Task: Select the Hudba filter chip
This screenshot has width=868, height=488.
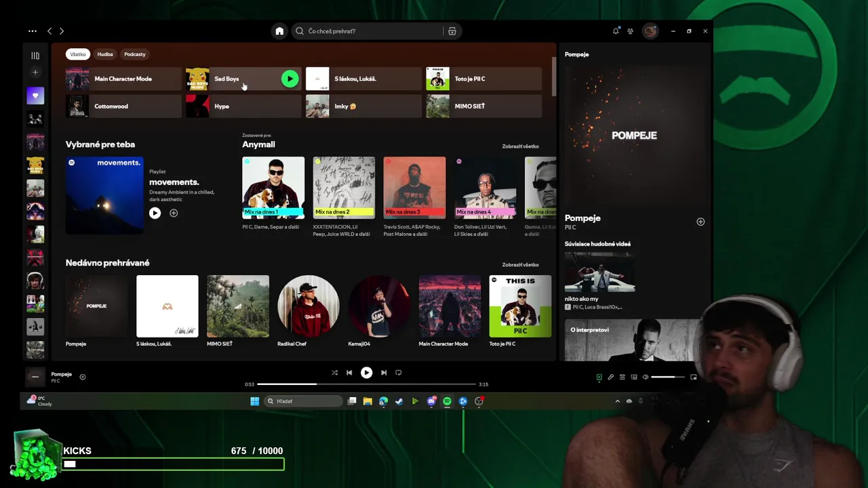Action: pos(105,54)
